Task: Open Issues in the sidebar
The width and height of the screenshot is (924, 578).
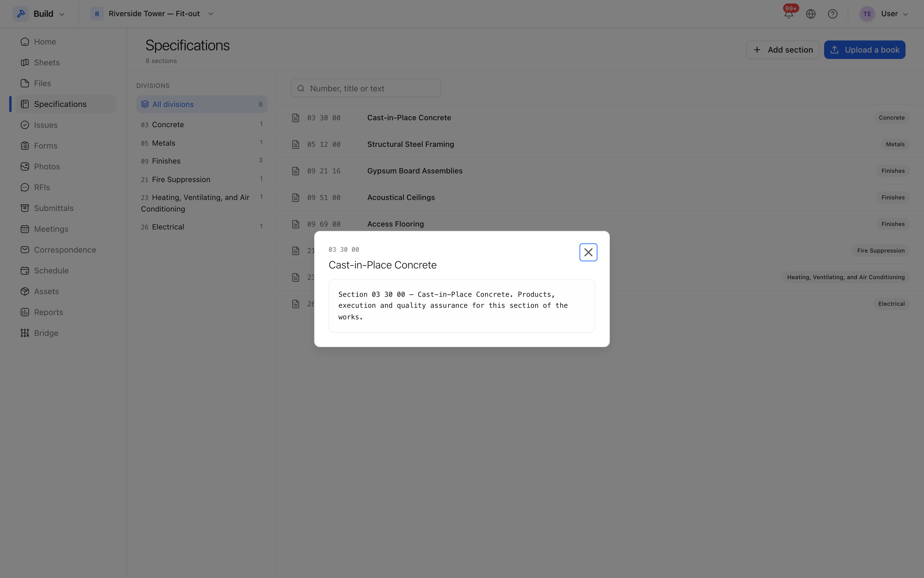Action: tap(66, 125)
